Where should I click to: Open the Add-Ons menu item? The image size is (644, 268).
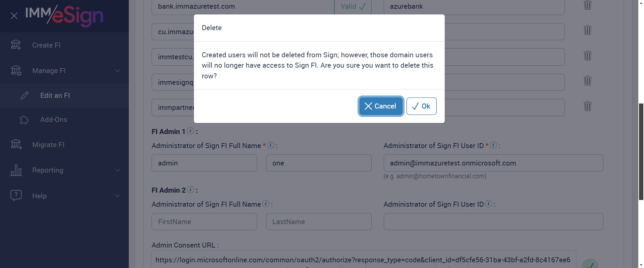[54, 120]
